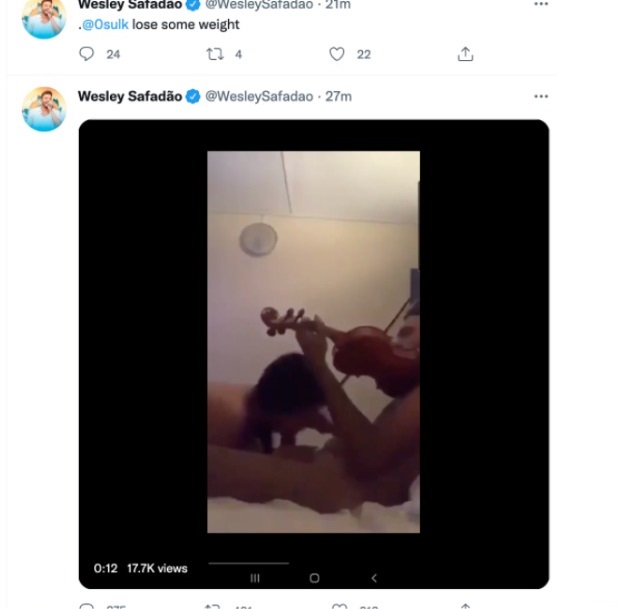Click the @WesleySafadao handle beside the 21m timestamp
The width and height of the screenshot is (619, 609).
click(x=259, y=4)
